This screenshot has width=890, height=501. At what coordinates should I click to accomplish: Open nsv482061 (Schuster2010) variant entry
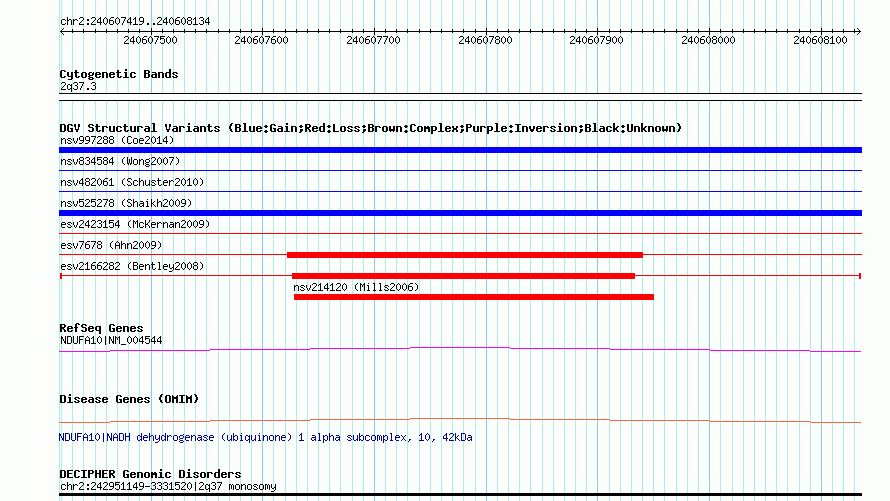pyautogui.click(x=132, y=182)
